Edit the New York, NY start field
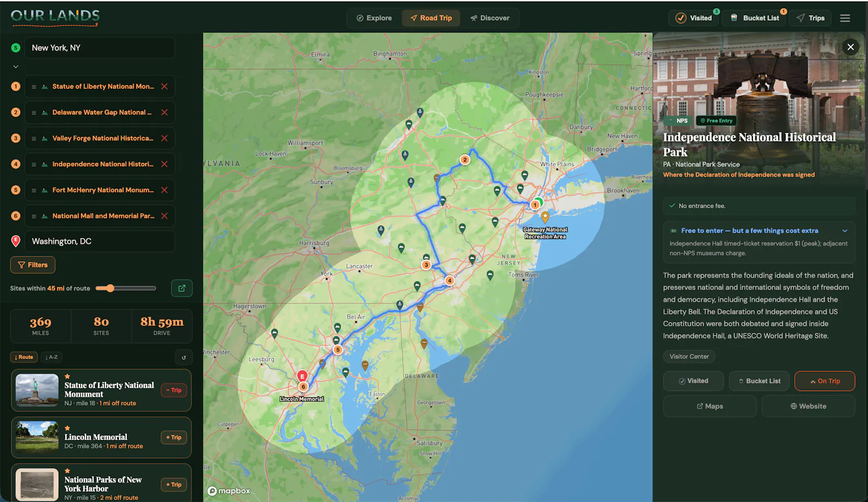Viewport: 868px width, 502px height. (x=100, y=48)
